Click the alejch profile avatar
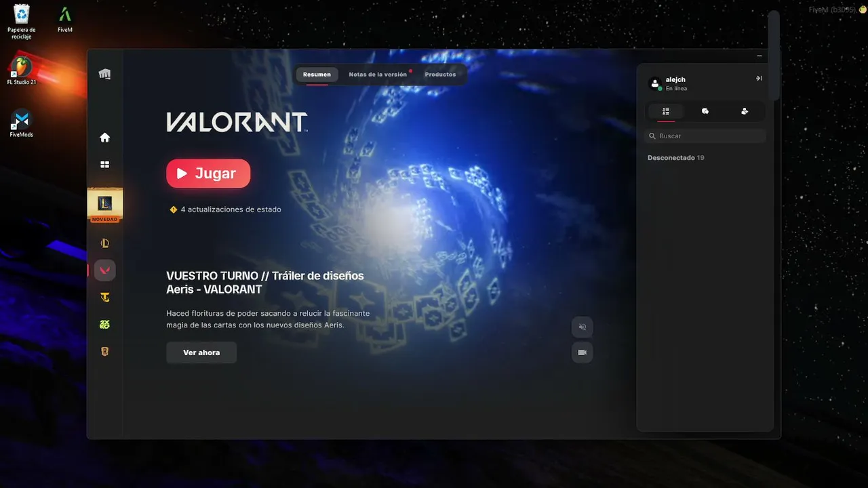The height and width of the screenshot is (488, 868). [x=655, y=83]
